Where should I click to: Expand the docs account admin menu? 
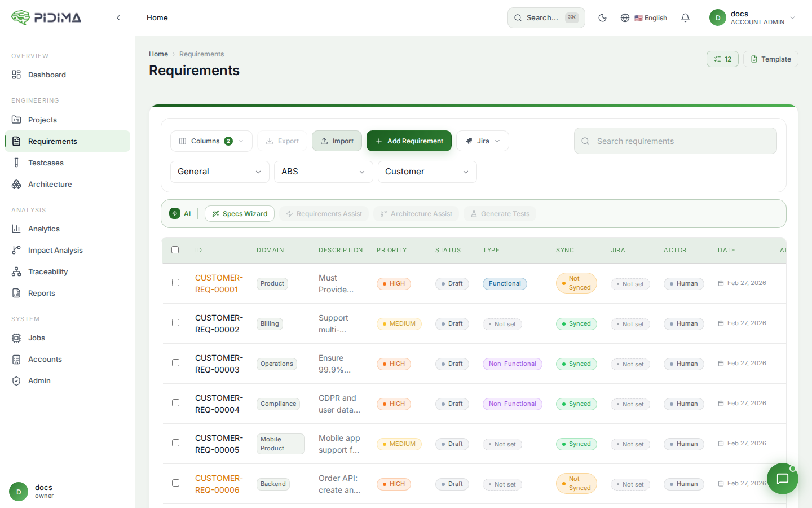click(x=753, y=17)
